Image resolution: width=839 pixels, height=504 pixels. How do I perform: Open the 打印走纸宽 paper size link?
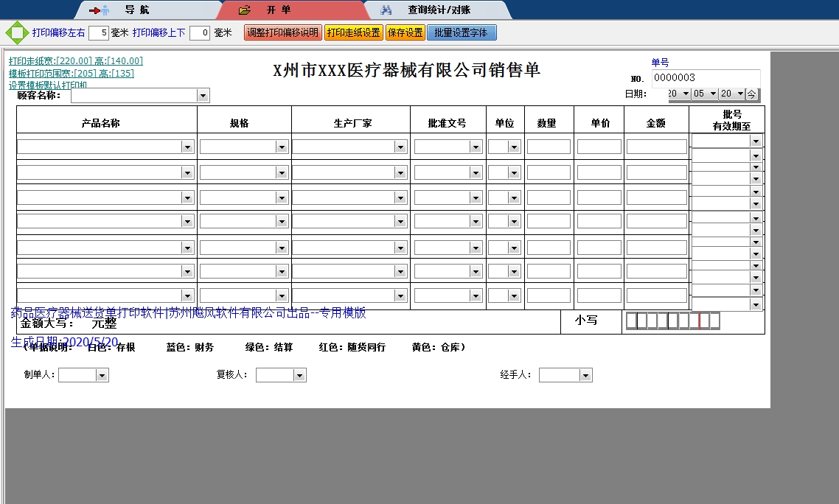pyautogui.click(x=76, y=61)
